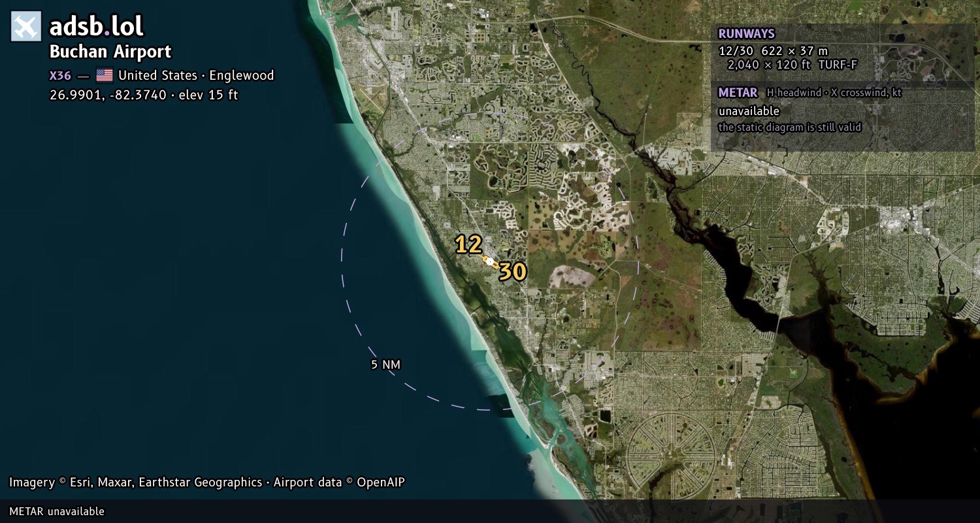
Task: Click the "Airport data © OpenAIP" attribution
Action: point(339,482)
